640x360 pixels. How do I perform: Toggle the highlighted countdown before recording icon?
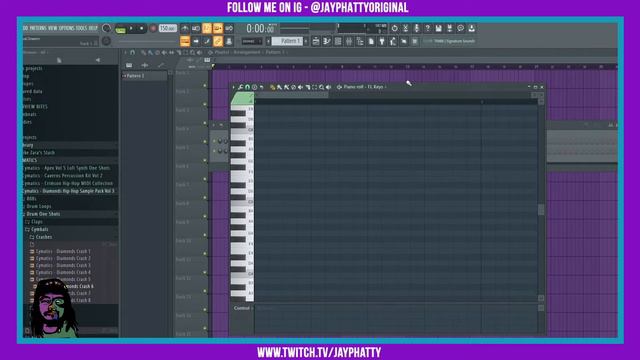click(207, 28)
